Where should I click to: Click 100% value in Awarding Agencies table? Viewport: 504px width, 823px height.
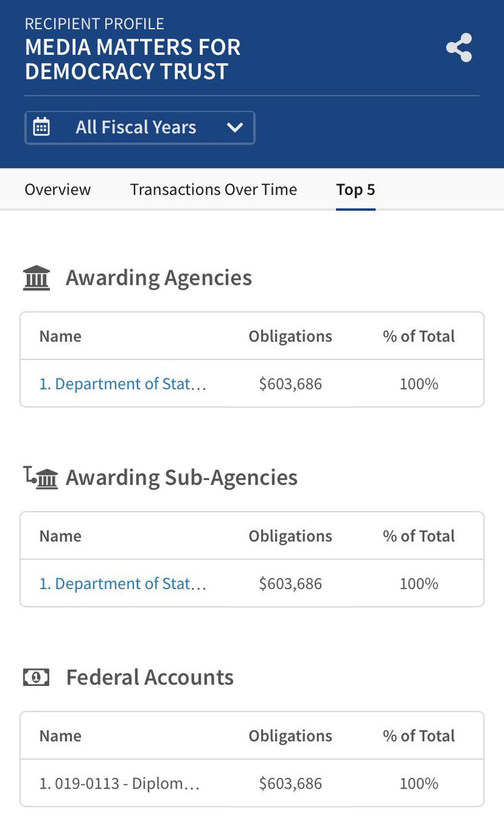pos(419,384)
